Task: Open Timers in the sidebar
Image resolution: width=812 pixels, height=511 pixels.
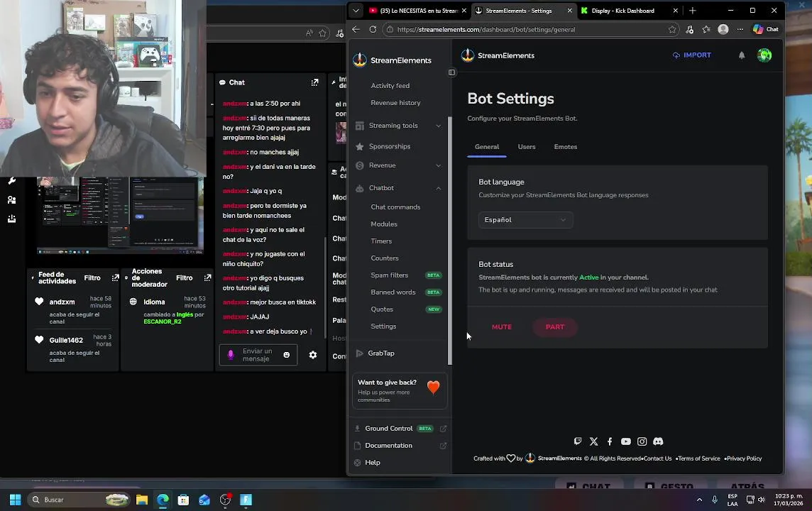Action: pos(382,241)
